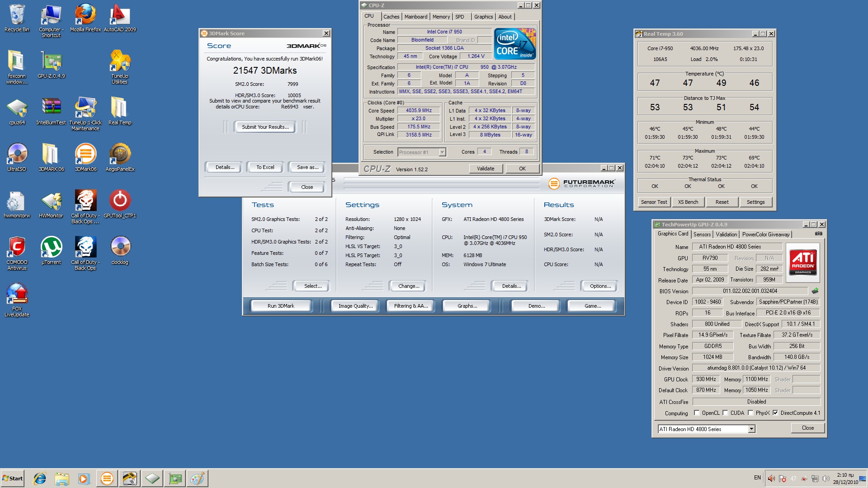Screen dimensions: 868x488
Task: Click Change... under Settings in 3DMark06
Action: point(409,286)
